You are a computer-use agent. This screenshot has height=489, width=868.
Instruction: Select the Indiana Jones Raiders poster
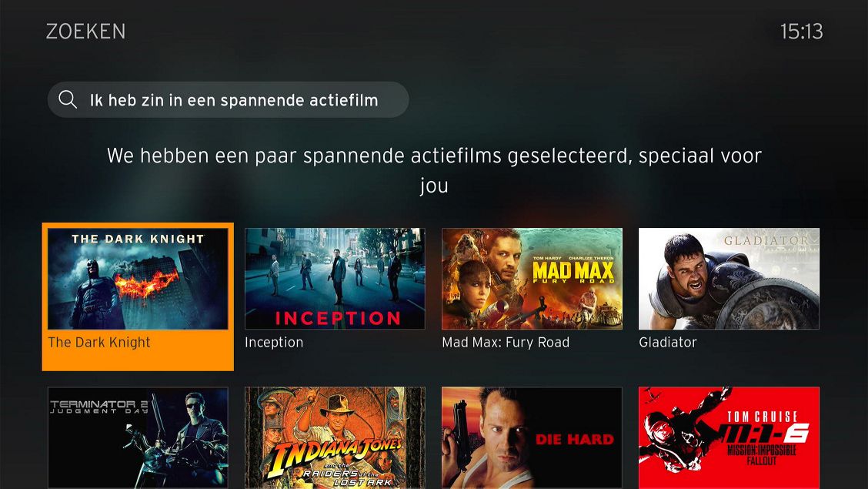[335, 437]
